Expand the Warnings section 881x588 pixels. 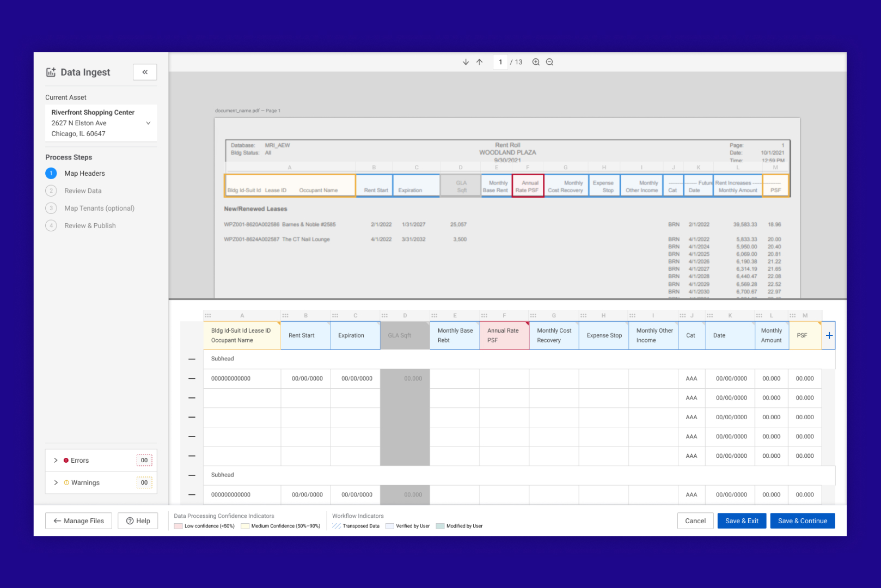[56, 483]
